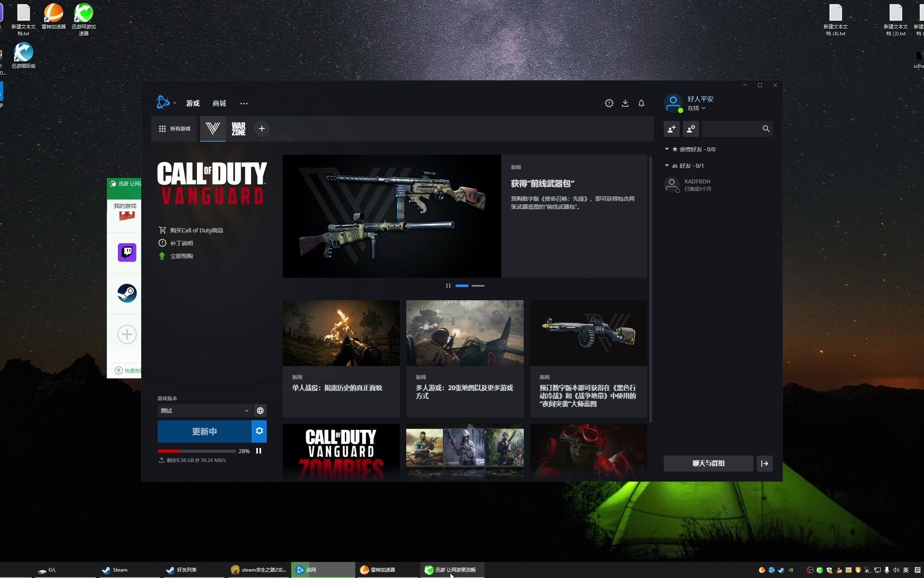Switch to the 商城 tab
Screen dimensions: 924x578
tap(219, 104)
